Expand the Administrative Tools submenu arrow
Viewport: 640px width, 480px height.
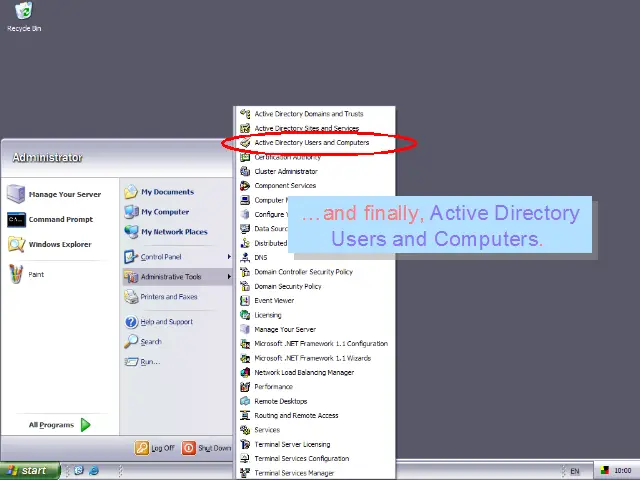point(229,277)
